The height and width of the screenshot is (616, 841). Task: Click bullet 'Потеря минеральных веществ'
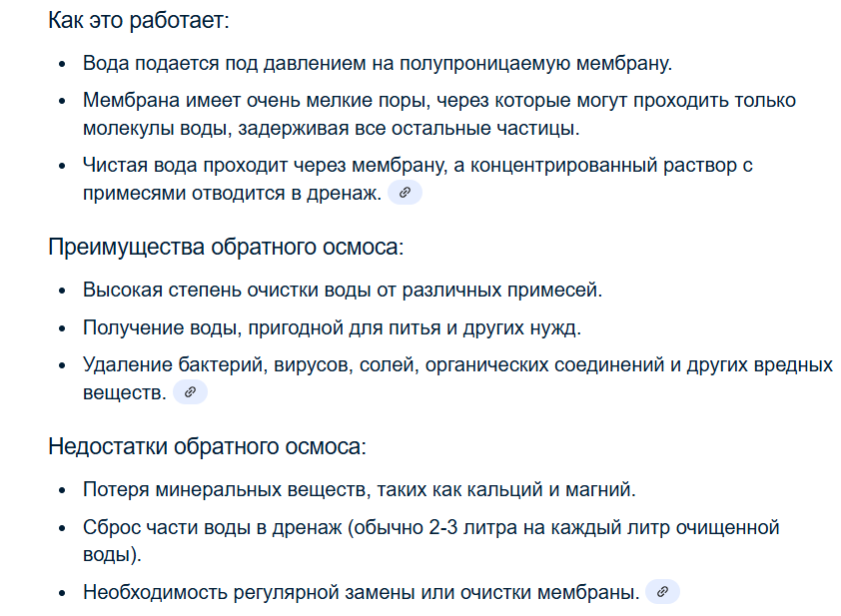coord(359,489)
